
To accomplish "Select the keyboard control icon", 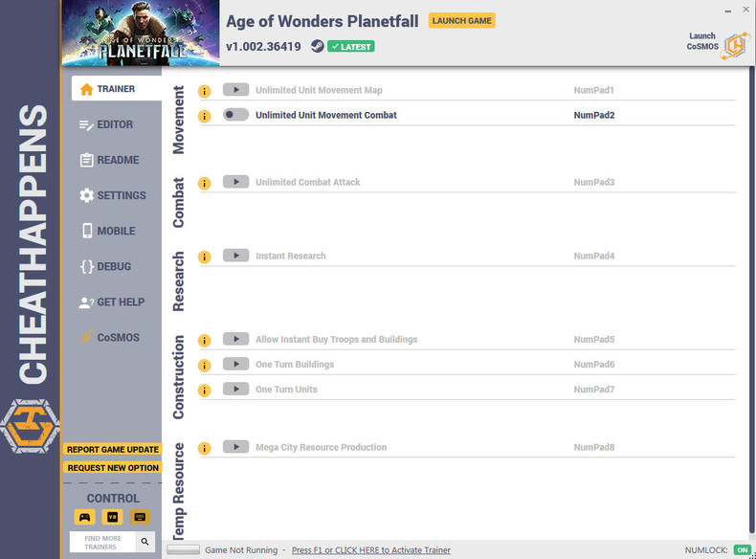I will click(140, 517).
